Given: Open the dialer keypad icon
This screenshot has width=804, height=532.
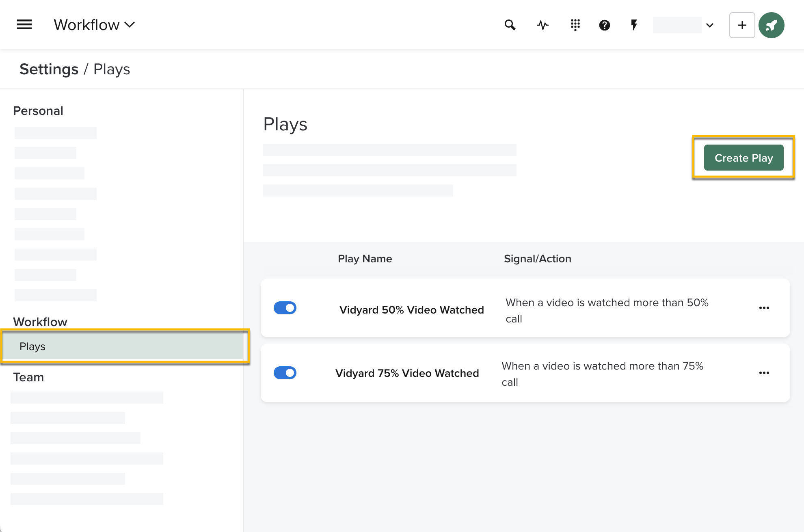Looking at the screenshot, I should [x=575, y=25].
